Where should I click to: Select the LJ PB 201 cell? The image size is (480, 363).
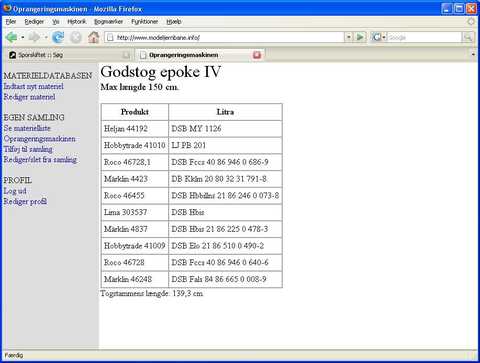click(x=225, y=145)
